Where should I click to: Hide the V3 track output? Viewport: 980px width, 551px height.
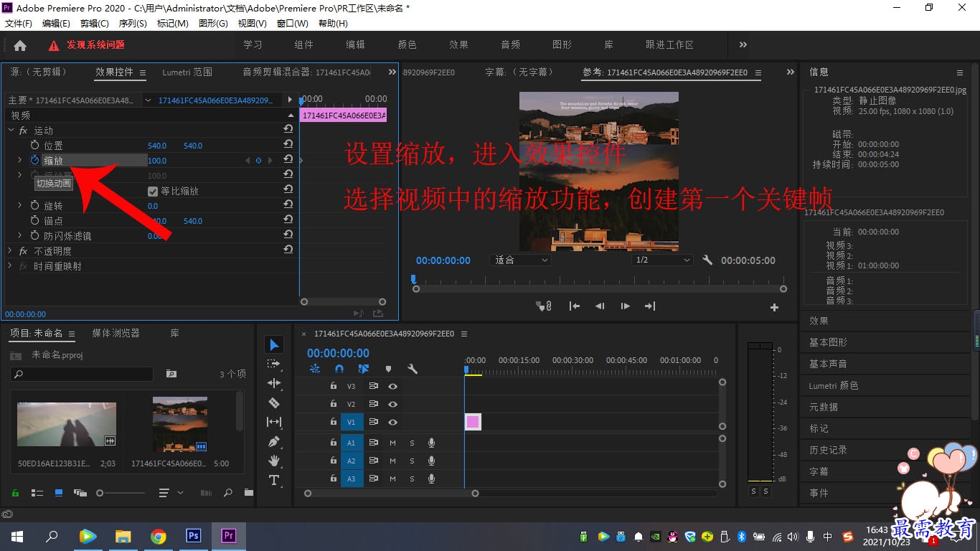click(x=393, y=386)
